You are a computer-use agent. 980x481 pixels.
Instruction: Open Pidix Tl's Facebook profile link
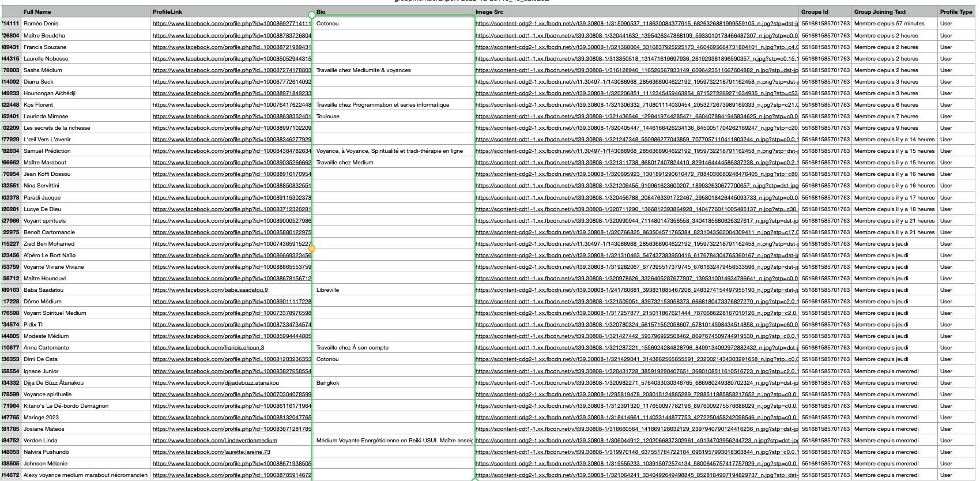click(232, 325)
